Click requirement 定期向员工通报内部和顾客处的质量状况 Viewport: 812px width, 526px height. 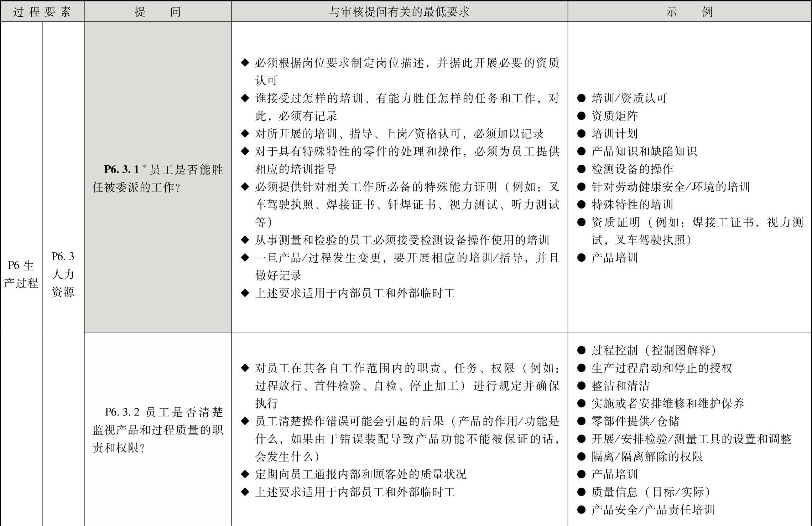[x=360, y=474]
